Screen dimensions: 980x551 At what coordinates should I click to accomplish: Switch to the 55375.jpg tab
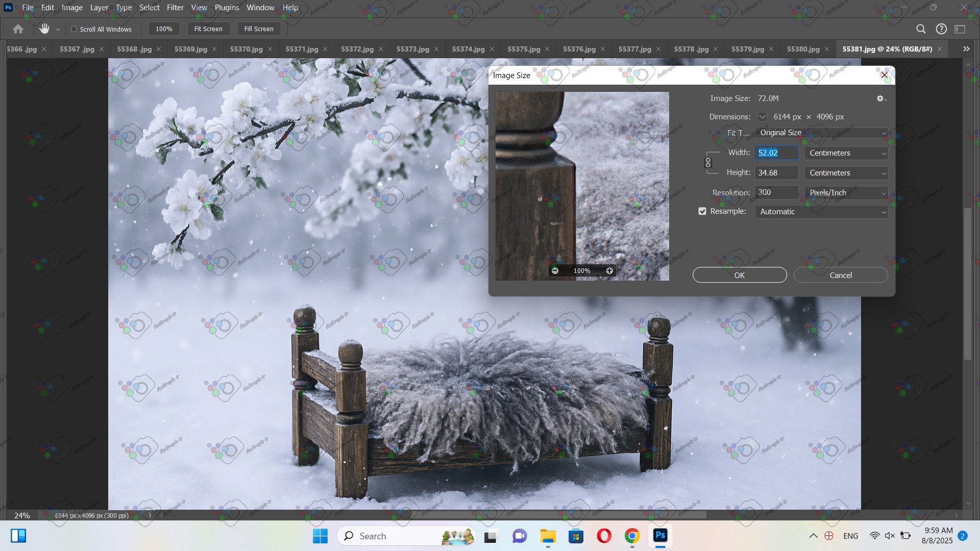[524, 49]
